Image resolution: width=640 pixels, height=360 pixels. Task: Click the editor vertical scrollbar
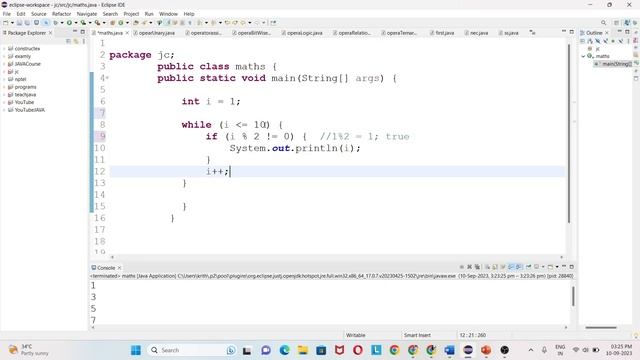(569, 133)
